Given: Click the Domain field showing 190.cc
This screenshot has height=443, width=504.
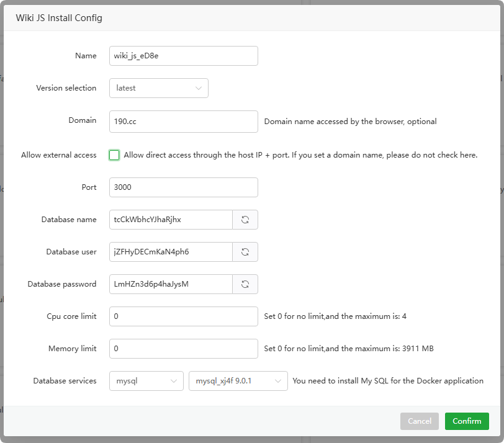Looking at the screenshot, I should coord(183,122).
